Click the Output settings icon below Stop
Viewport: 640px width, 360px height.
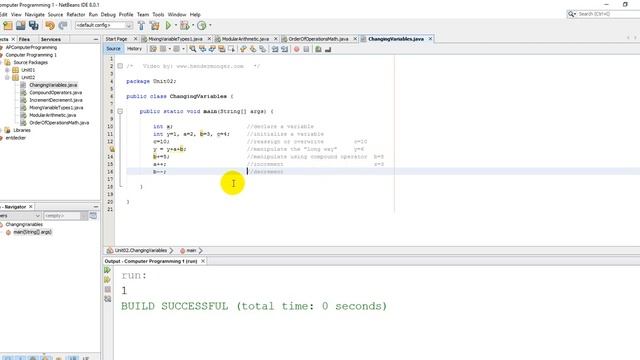[x=108, y=299]
